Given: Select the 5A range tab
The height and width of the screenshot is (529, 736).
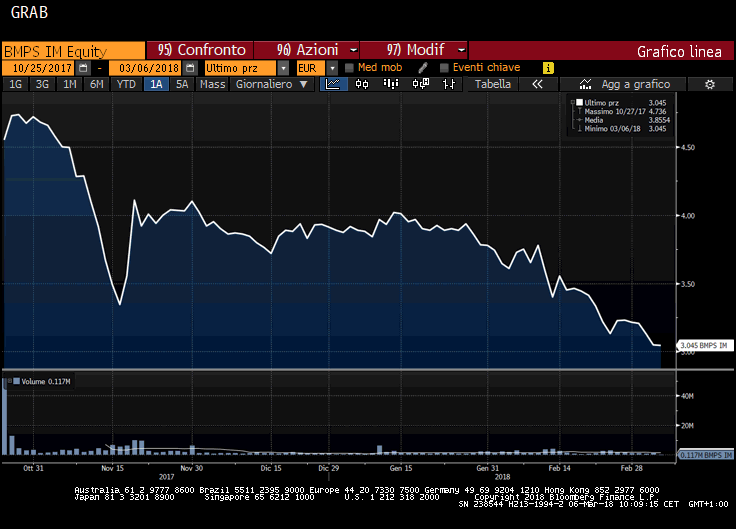Looking at the screenshot, I should pyautogui.click(x=182, y=84).
